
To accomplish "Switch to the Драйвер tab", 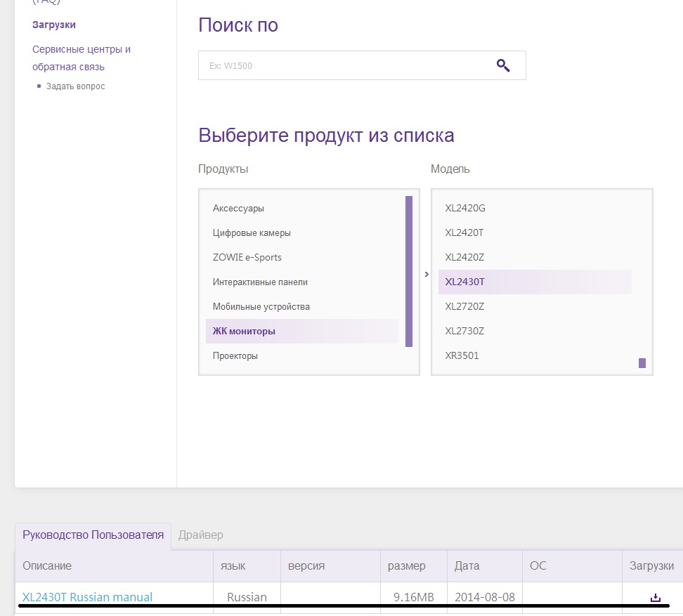I will 201,535.
